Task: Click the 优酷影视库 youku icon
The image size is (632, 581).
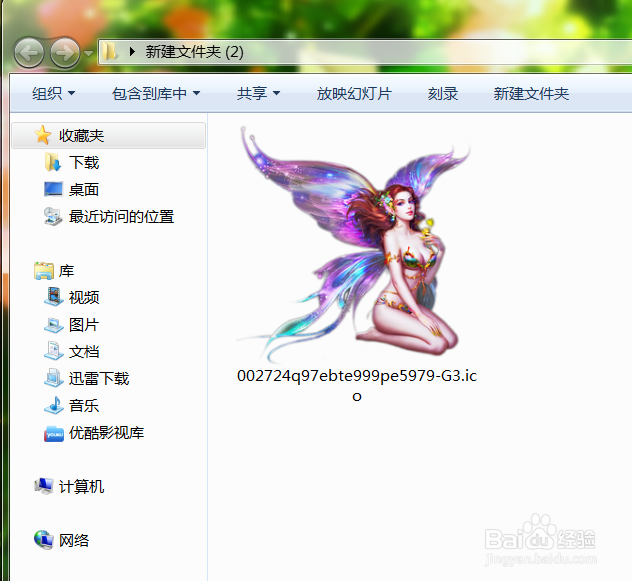Action: pyautogui.click(x=54, y=433)
